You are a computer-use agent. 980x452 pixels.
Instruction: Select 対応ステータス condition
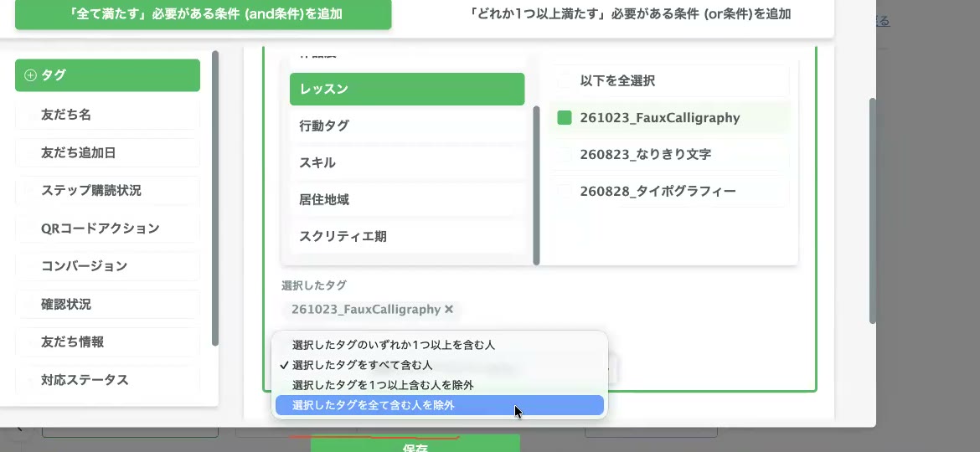107,379
